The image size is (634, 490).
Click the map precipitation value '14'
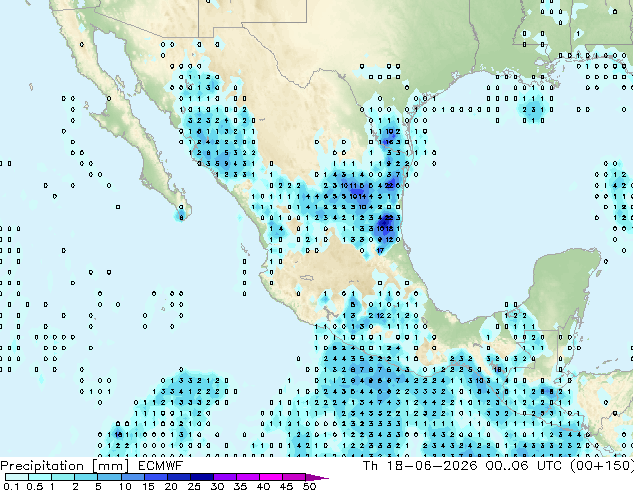click(x=362, y=196)
